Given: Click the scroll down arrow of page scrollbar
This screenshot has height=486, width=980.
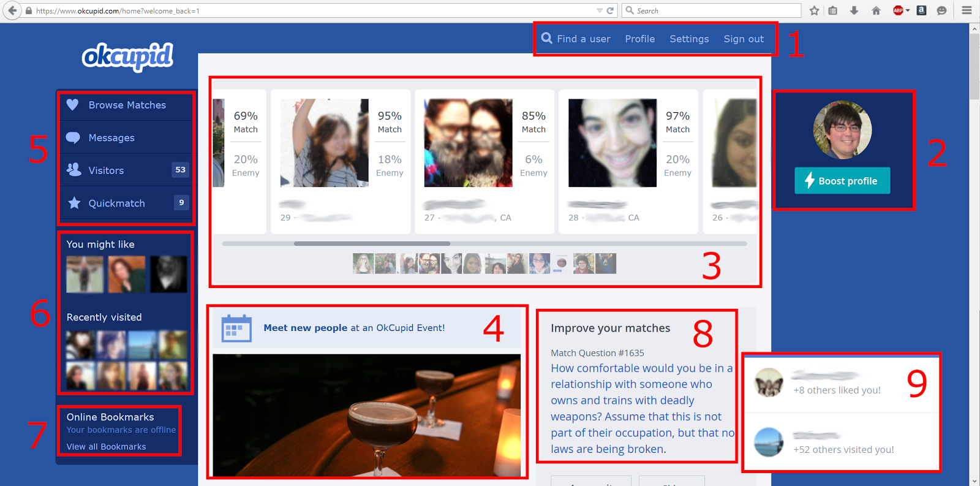Looking at the screenshot, I should (974, 481).
